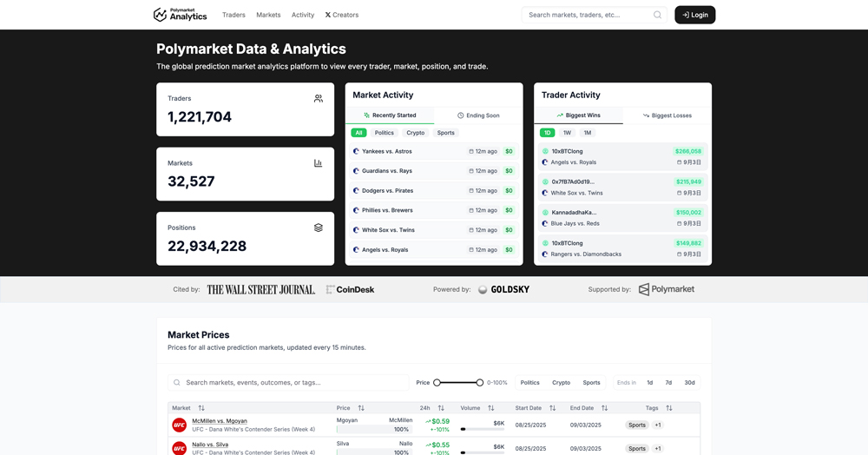Toggle the Politics filter in Market Activity

[x=384, y=133]
